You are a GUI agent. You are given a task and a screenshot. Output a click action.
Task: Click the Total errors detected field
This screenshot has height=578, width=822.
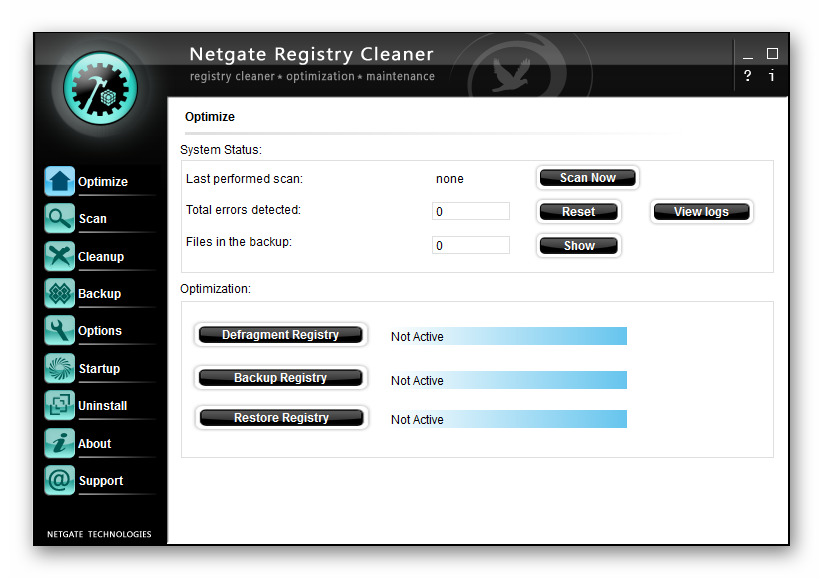471,211
